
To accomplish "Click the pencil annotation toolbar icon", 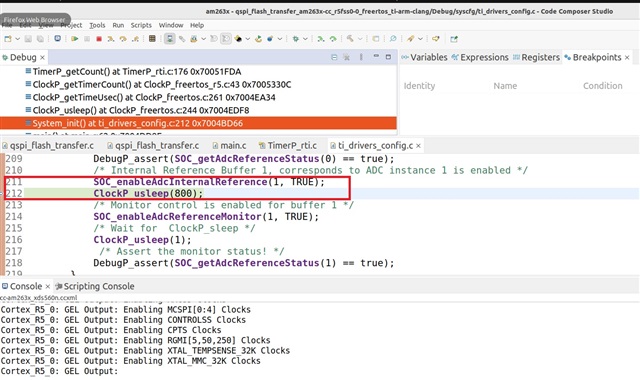I will [411, 39].
